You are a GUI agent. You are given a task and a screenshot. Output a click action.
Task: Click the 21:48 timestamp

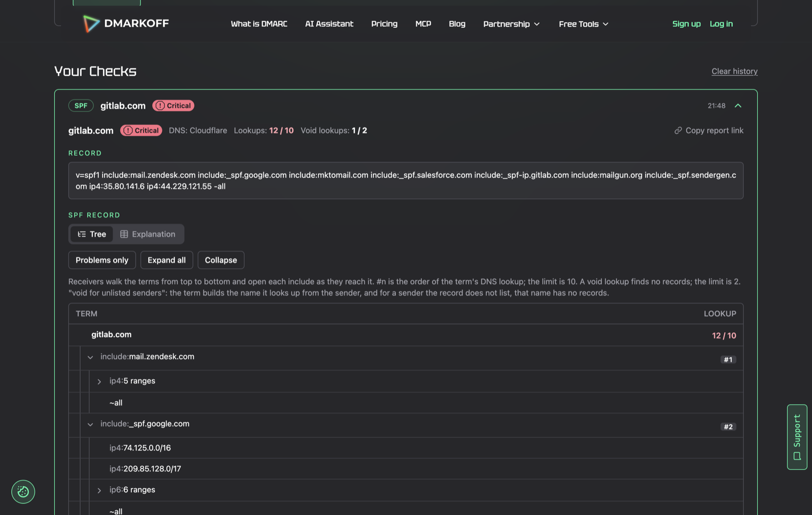click(717, 106)
